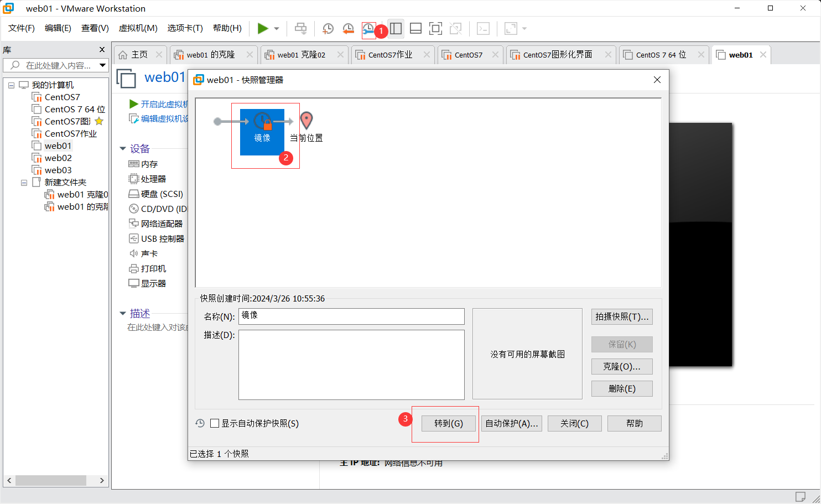Image resolution: width=821 pixels, height=504 pixels.
Task: Select web02 in the library tree
Action: pyautogui.click(x=52, y=158)
